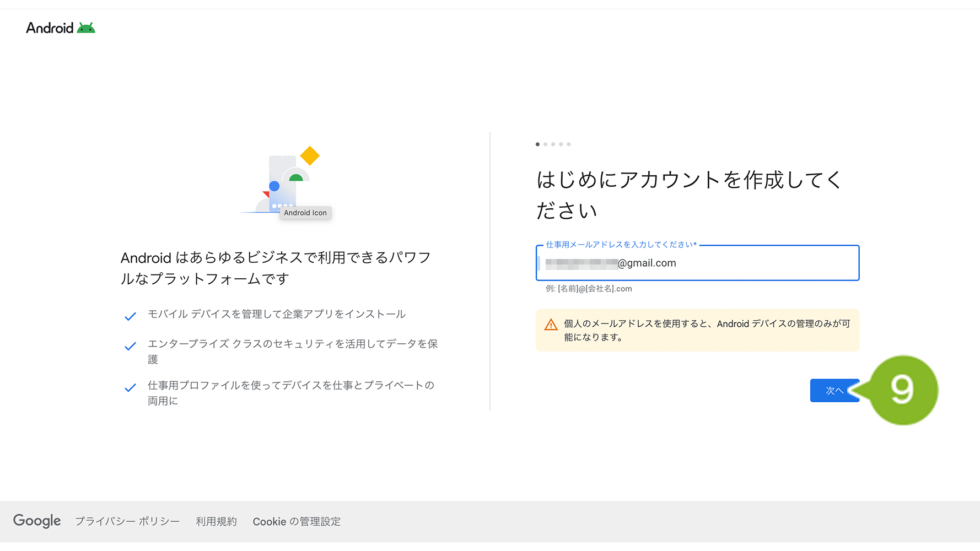The image size is (980, 551).
Task: Click the green number 9 callout badge
Action: tap(902, 390)
